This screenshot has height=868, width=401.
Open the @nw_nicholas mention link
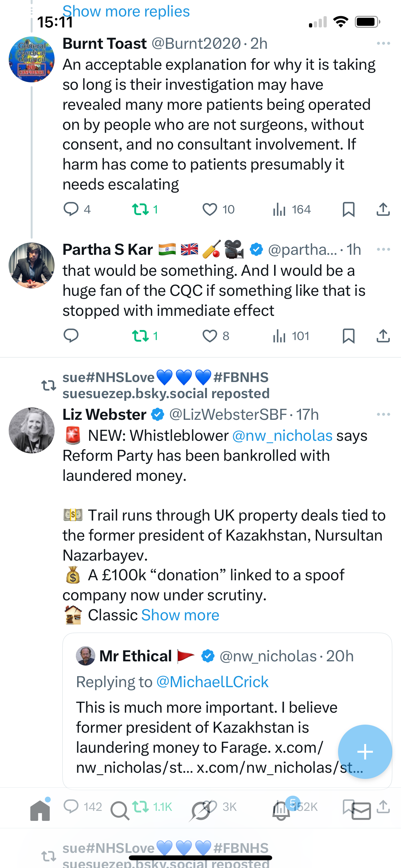283,436
